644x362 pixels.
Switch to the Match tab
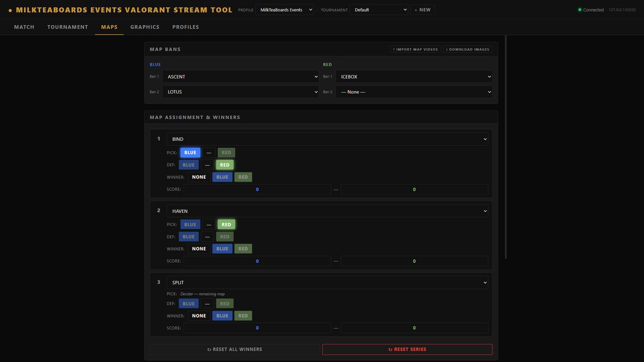pyautogui.click(x=24, y=27)
